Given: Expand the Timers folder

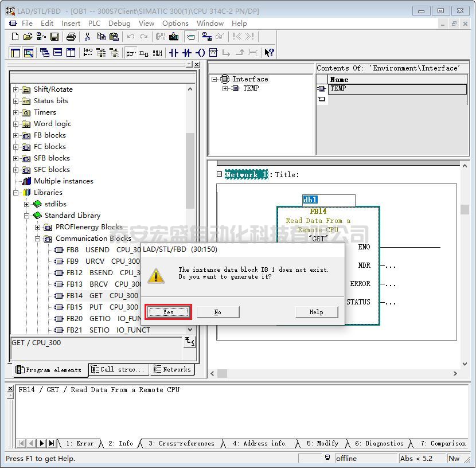Looking at the screenshot, I should [x=16, y=112].
